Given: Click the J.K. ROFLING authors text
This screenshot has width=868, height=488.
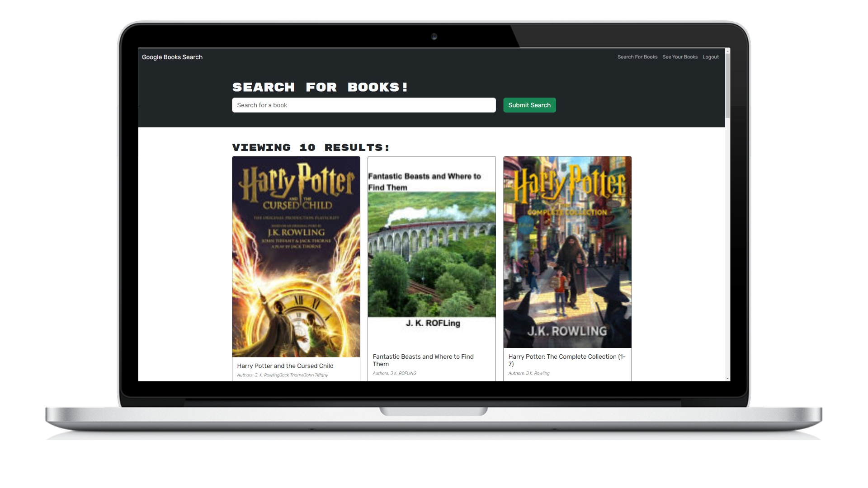Looking at the screenshot, I should 395,373.
